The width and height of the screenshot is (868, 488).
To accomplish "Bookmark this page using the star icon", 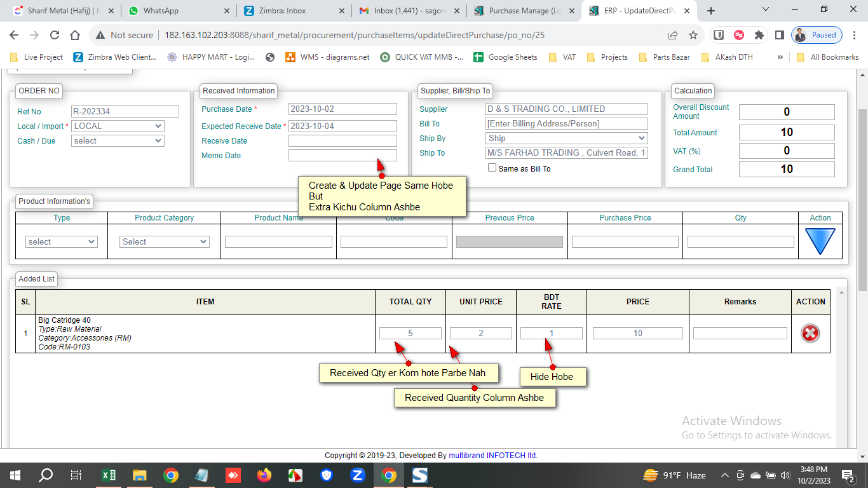I will click(693, 36).
